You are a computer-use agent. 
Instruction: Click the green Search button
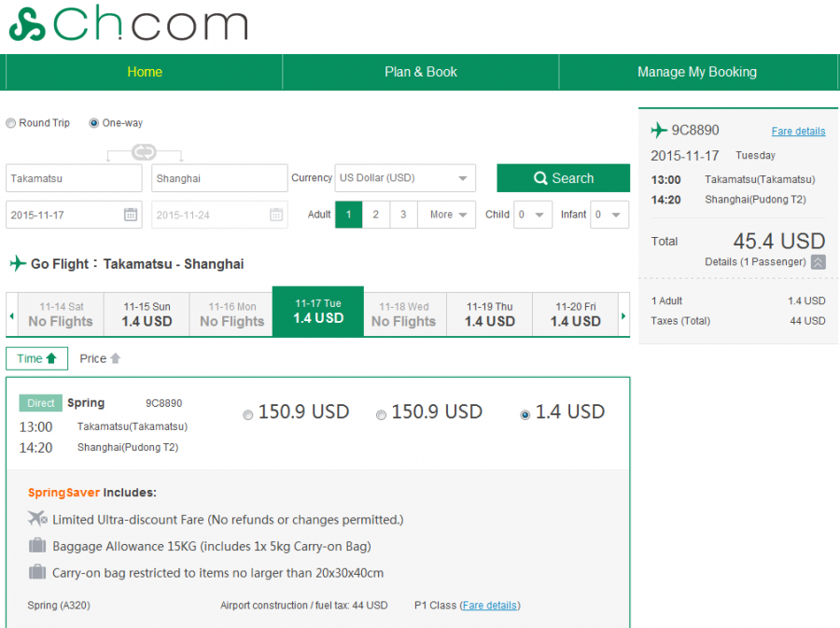[x=564, y=177]
